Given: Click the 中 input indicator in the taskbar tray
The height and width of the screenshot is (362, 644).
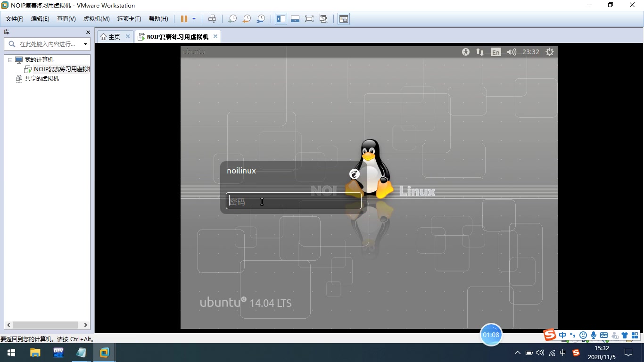Looking at the screenshot, I should 563,353.
